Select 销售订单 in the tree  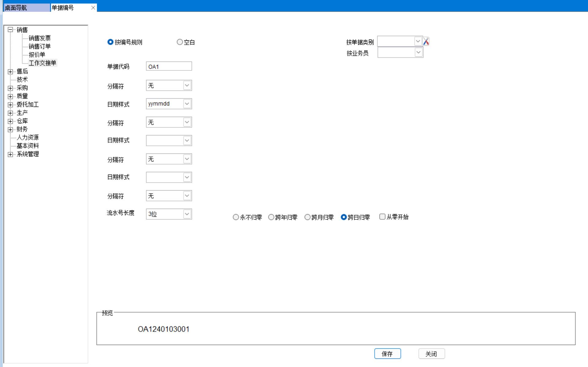coord(40,47)
